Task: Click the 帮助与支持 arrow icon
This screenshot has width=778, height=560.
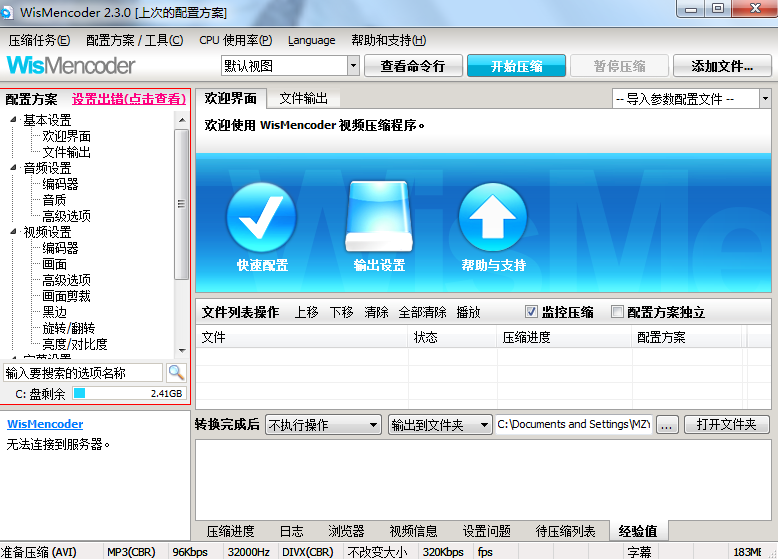Action: 493,217
